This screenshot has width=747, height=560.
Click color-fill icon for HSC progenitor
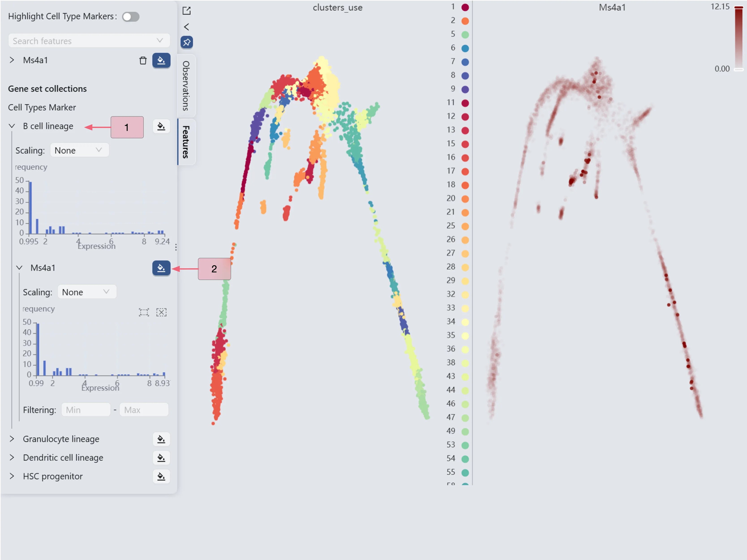click(161, 476)
